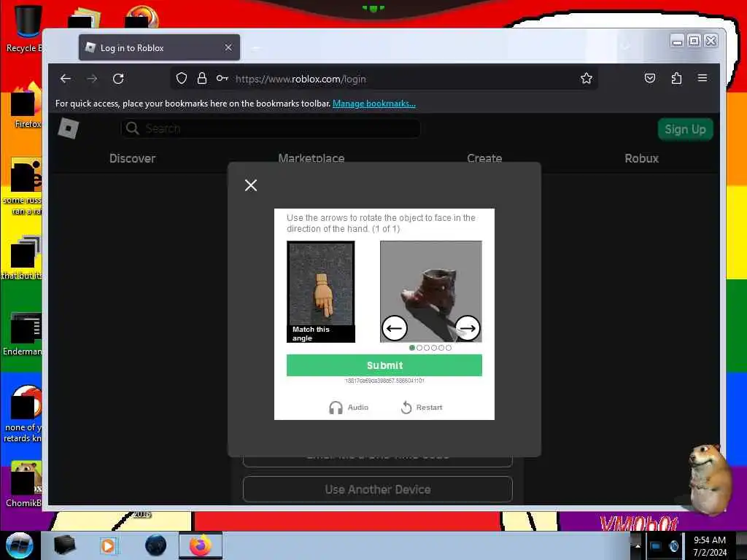The width and height of the screenshot is (747, 560).
Task: Click the browser back arrow
Action: (x=65, y=79)
